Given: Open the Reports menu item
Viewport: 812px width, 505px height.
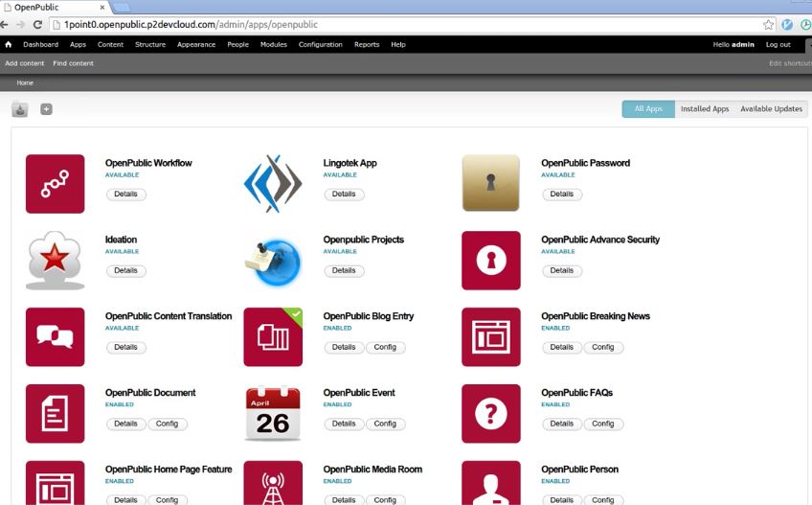Looking at the screenshot, I should (367, 45).
